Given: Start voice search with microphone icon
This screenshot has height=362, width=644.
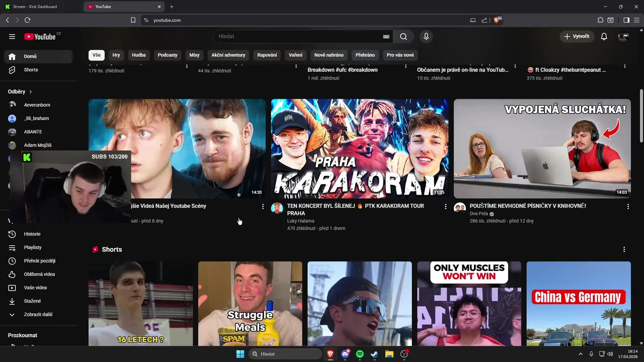Looking at the screenshot, I should [426, 37].
